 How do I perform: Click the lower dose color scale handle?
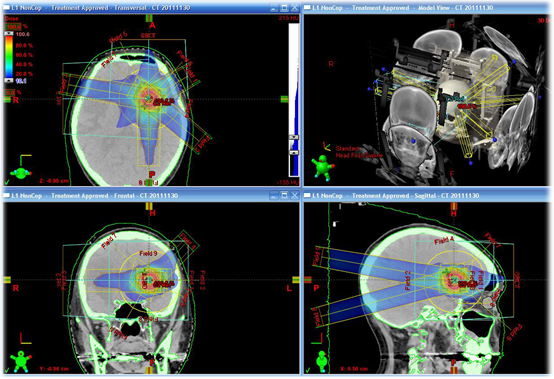click(9, 81)
